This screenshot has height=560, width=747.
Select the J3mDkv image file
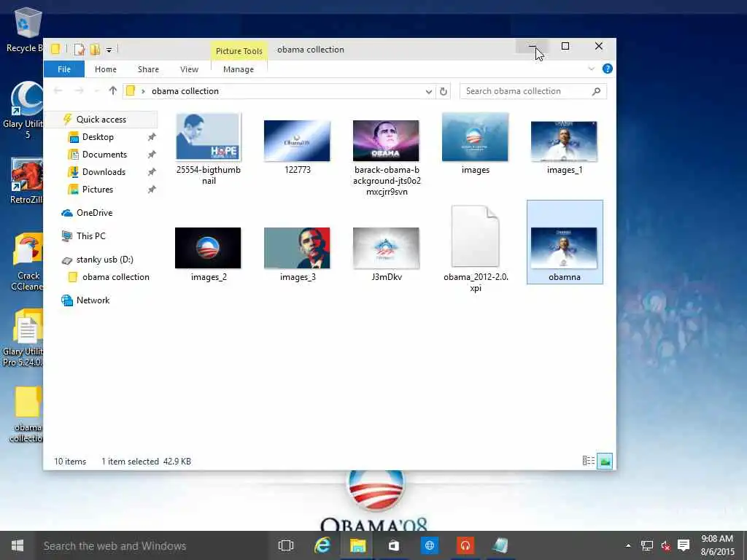click(386, 248)
